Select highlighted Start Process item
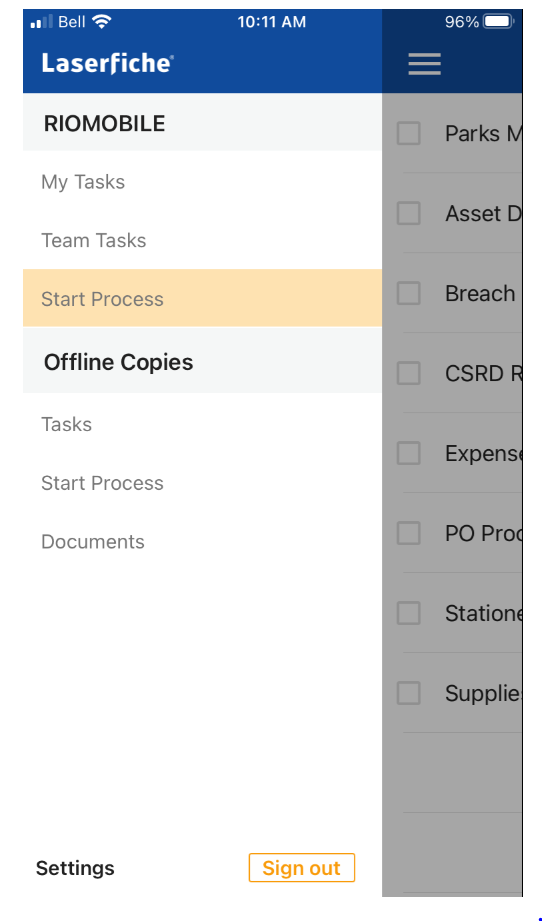Screen dimensions: 542x921 (x=202, y=298)
